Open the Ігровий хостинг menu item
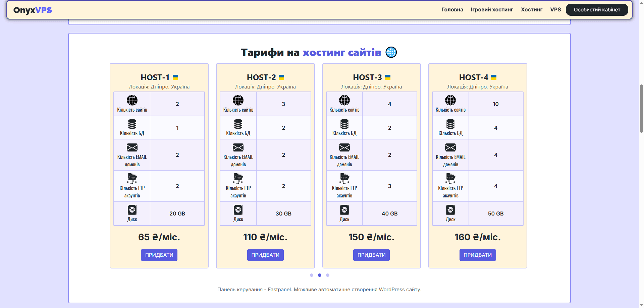Viewport: 644px width, 308px height. click(x=492, y=10)
